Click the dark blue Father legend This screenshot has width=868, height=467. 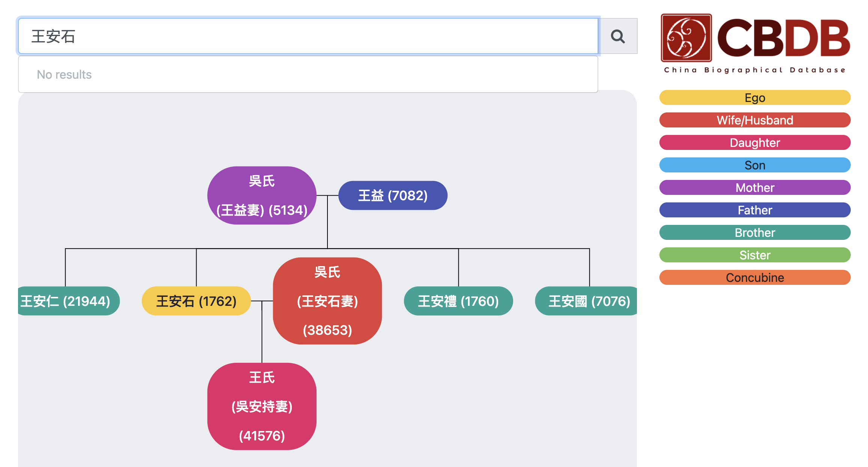tap(755, 210)
